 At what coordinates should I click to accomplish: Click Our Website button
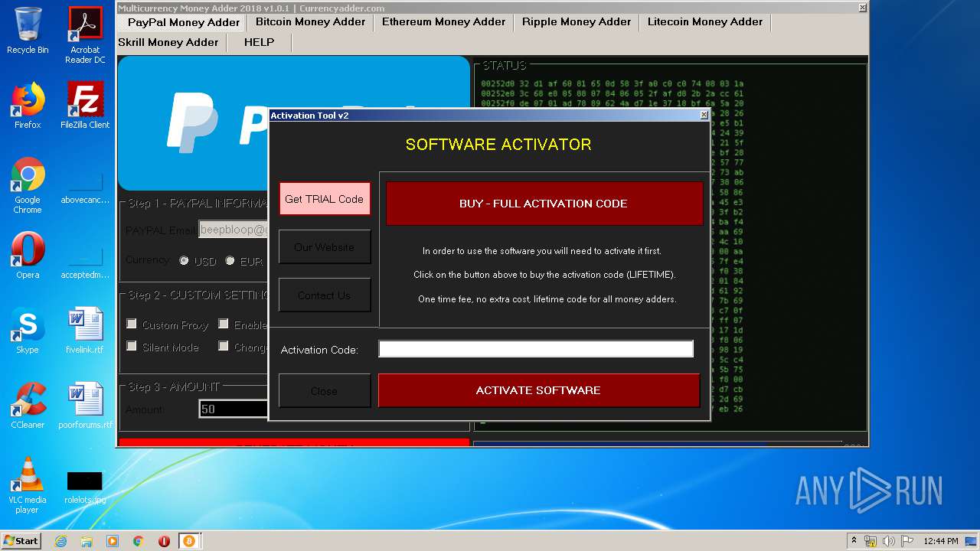[325, 247]
